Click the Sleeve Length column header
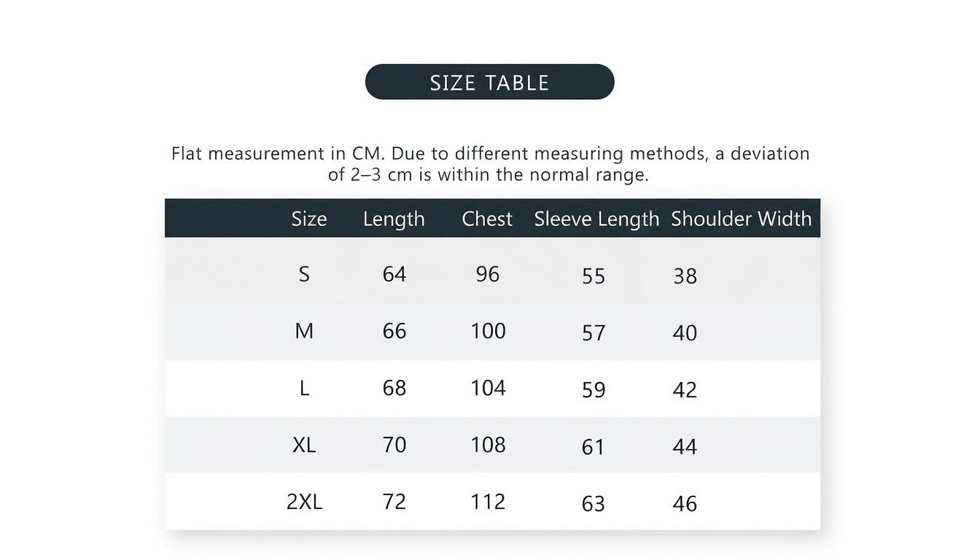The height and width of the screenshot is (560, 980). pyautogui.click(x=596, y=219)
